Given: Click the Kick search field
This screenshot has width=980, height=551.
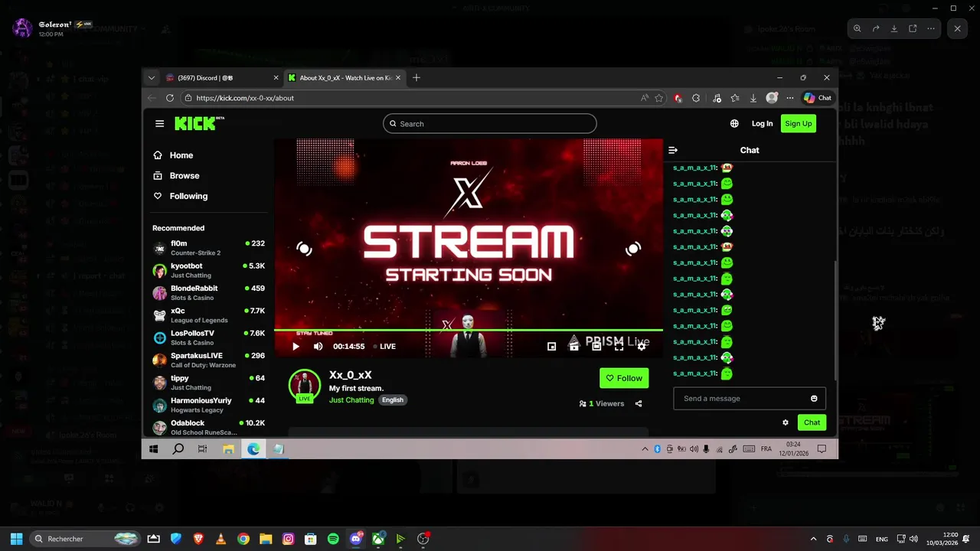Looking at the screenshot, I should [x=490, y=123].
